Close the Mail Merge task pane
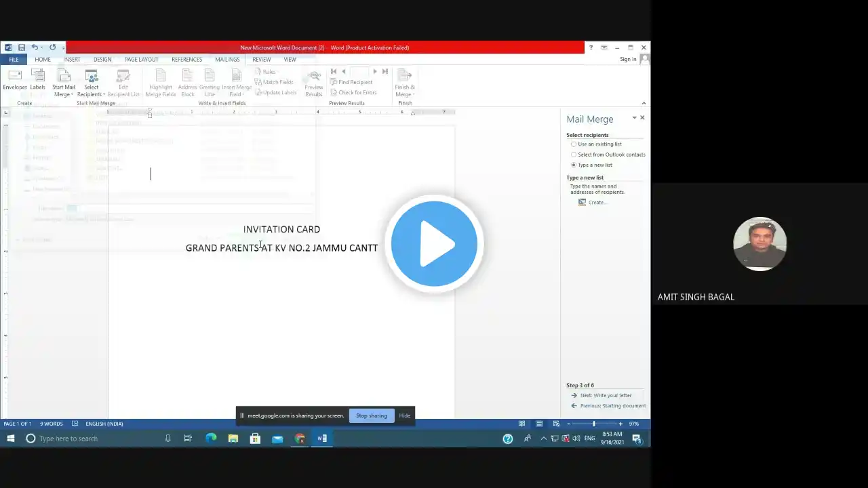The image size is (868, 488). (x=642, y=118)
